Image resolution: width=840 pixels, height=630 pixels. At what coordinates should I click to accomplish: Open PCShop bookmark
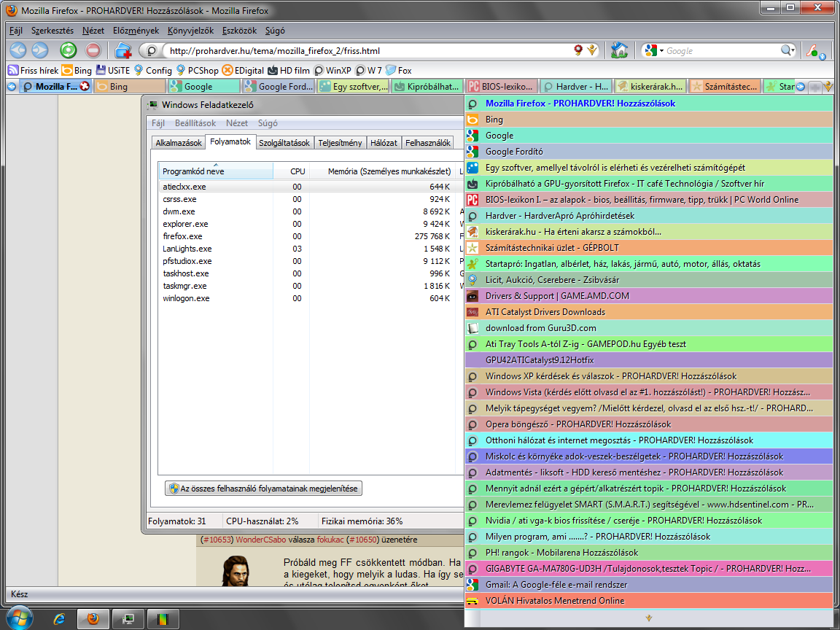tap(197, 70)
